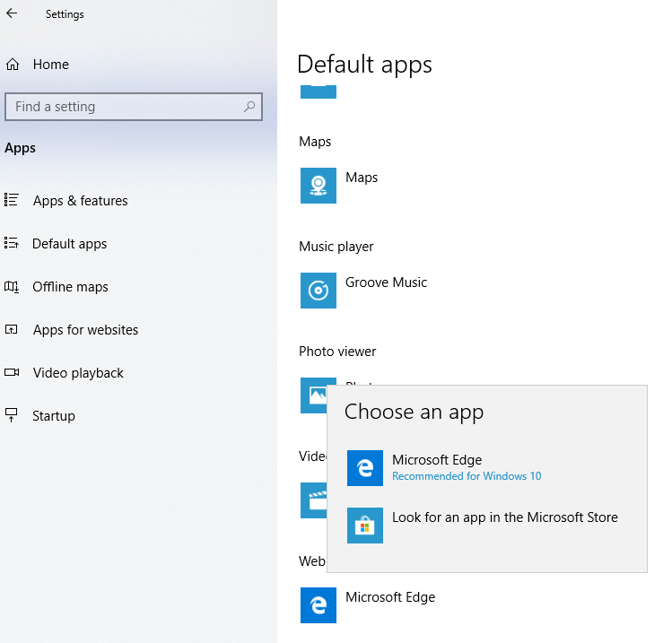The image size is (672, 643).
Task: Open Startup settings
Action: (x=54, y=416)
